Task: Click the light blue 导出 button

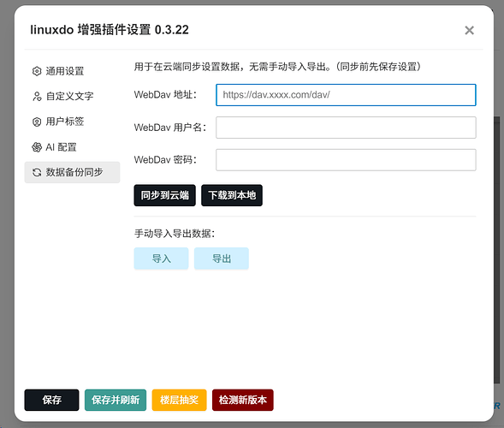Action: 222,259
